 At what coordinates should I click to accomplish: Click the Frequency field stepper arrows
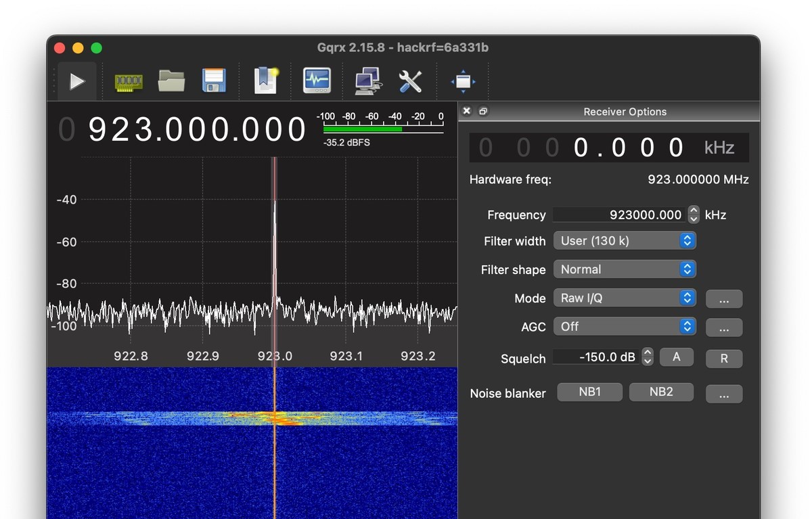(x=694, y=215)
